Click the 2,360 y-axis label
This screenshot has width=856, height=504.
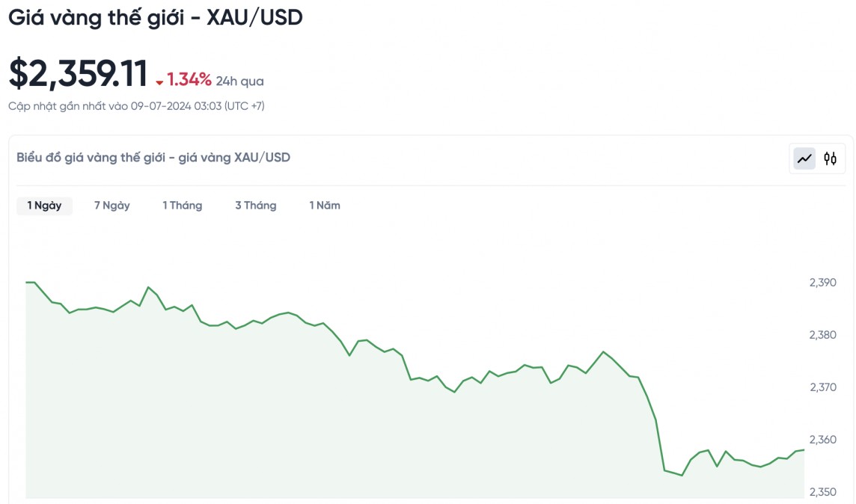pyautogui.click(x=822, y=440)
